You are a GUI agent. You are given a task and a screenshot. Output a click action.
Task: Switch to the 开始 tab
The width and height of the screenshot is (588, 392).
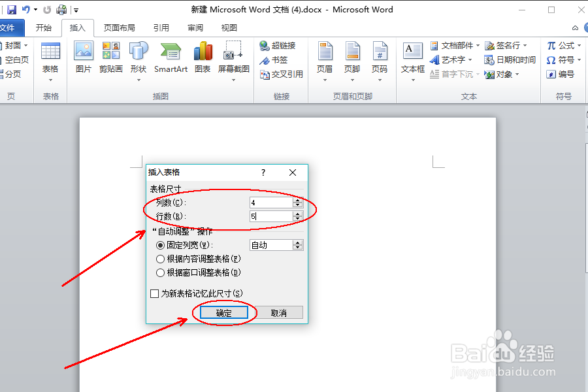pos(44,27)
